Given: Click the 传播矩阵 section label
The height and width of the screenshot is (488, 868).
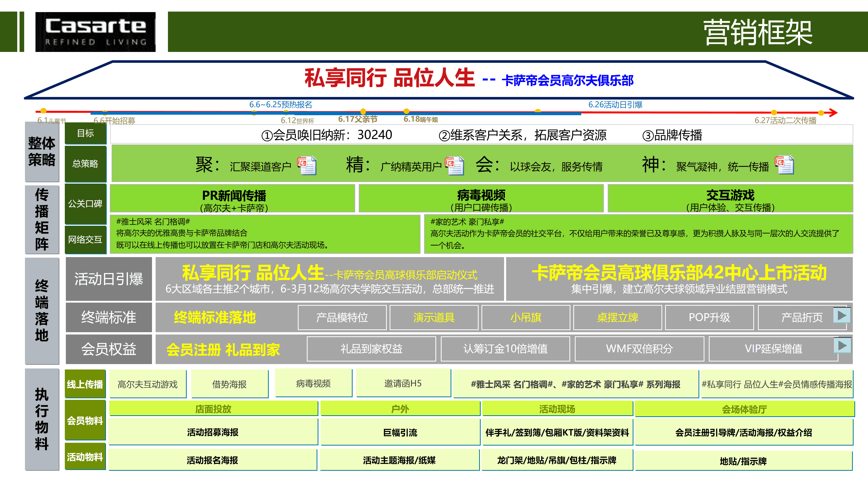Looking at the screenshot, I should tap(42, 219).
